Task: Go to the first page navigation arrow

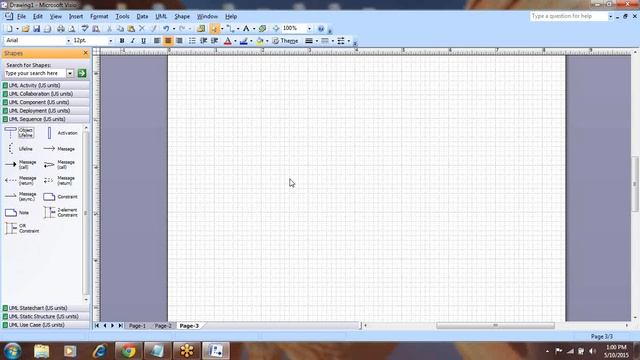Action: (97, 326)
